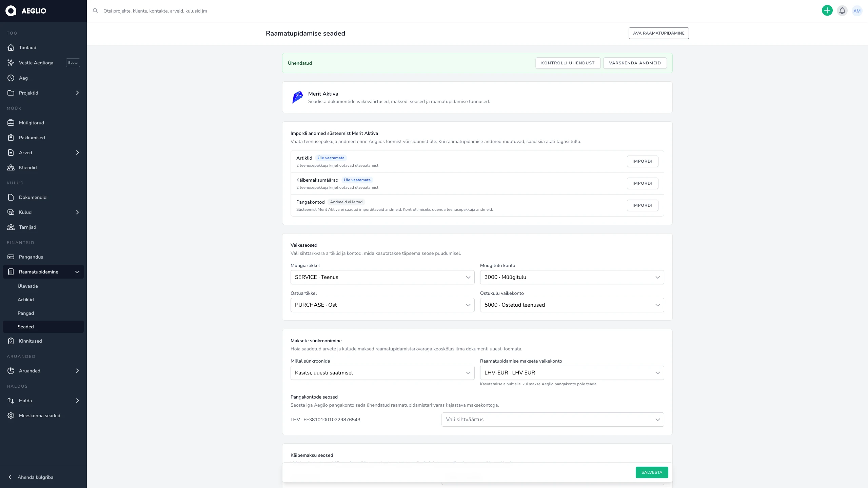Expand the Kulud submenu chevron

click(x=77, y=212)
